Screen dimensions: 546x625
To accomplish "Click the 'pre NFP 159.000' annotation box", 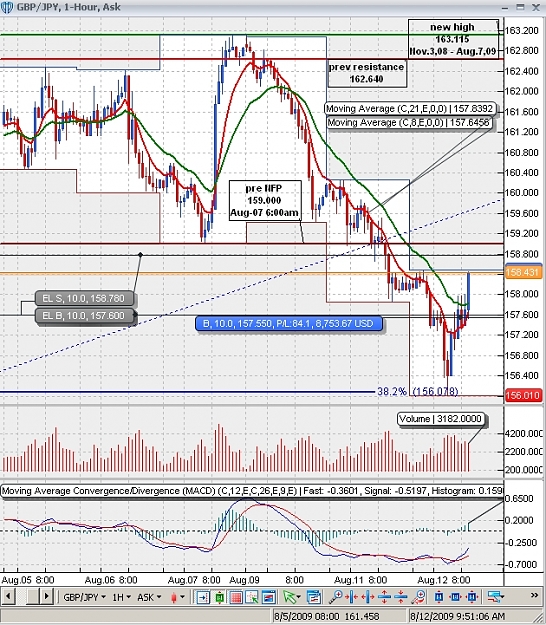I will [265, 200].
